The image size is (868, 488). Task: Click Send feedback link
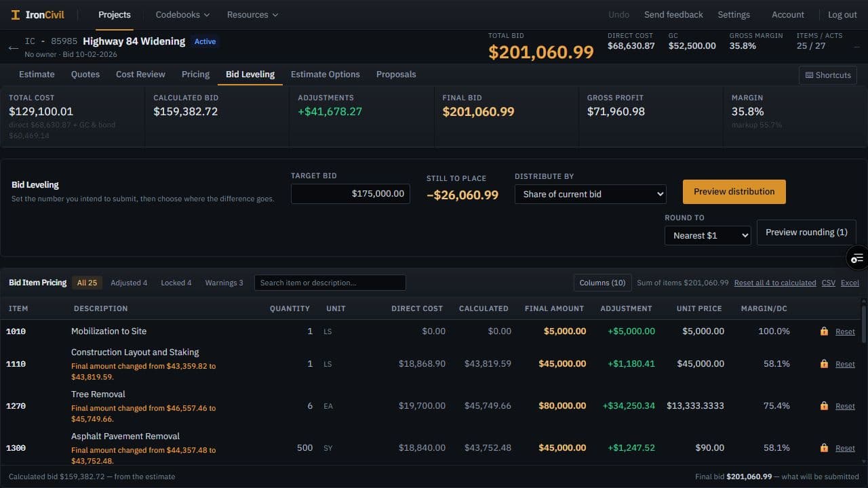click(673, 14)
